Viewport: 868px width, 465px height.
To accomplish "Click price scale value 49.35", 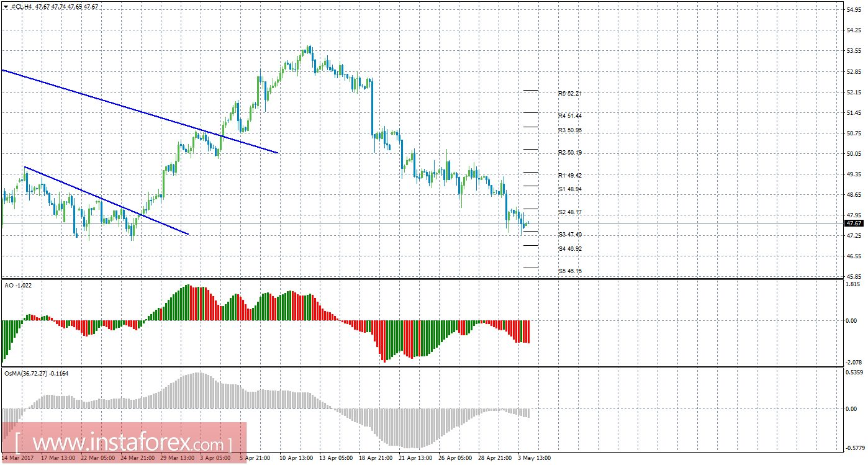I will (x=854, y=174).
